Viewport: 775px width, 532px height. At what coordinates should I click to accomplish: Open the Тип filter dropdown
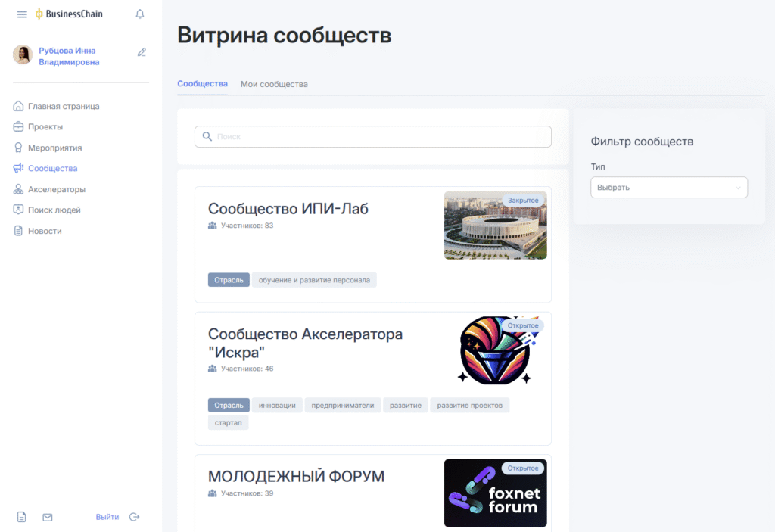coord(668,188)
